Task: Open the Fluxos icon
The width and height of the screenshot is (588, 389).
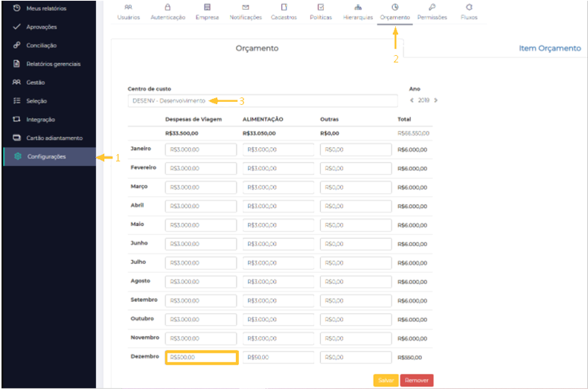Action: pos(469,7)
